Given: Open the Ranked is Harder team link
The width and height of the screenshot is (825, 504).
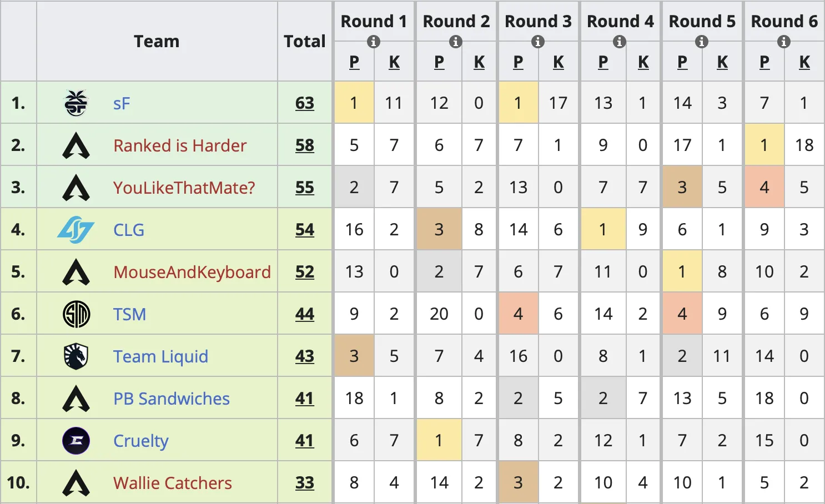Looking at the screenshot, I should pyautogui.click(x=179, y=146).
